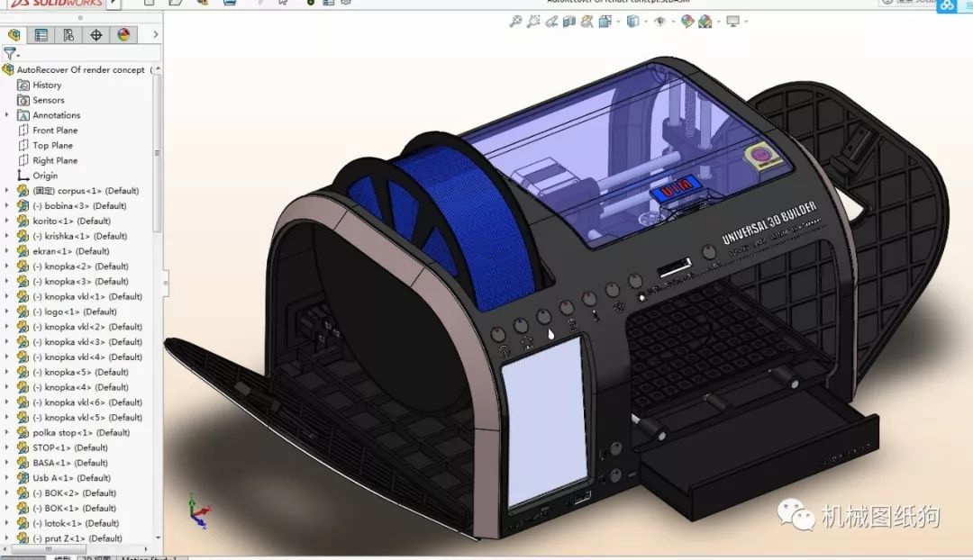Click the bobina<3> component icon
Screen dimensions: 973x560
point(23,206)
